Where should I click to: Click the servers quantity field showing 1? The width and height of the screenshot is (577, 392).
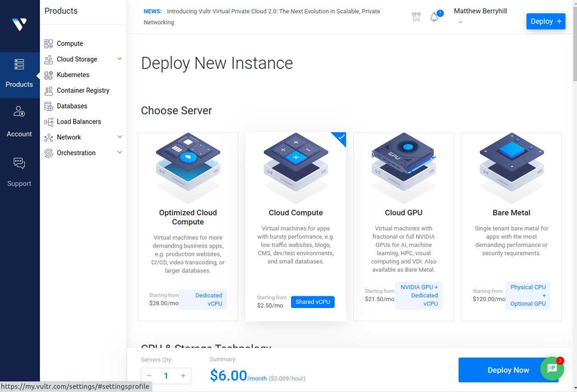click(166, 375)
